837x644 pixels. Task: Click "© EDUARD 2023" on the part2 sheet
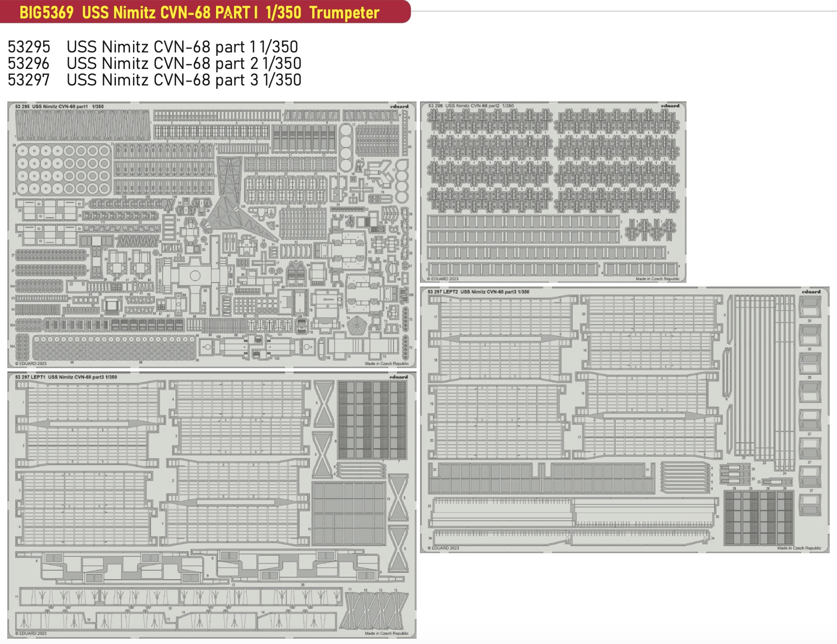[x=443, y=279]
